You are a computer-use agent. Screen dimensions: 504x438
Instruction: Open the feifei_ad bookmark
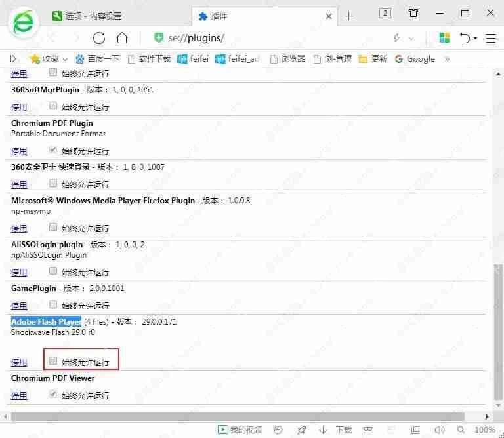[237, 59]
